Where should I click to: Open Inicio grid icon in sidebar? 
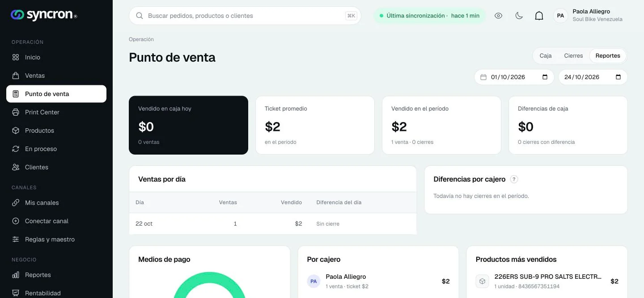click(16, 57)
